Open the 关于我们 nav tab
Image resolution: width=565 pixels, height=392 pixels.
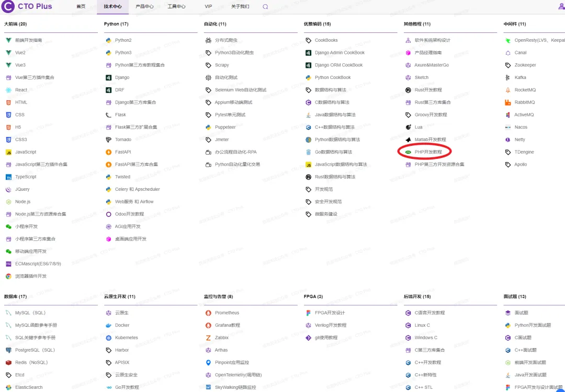pyautogui.click(x=240, y=6)
